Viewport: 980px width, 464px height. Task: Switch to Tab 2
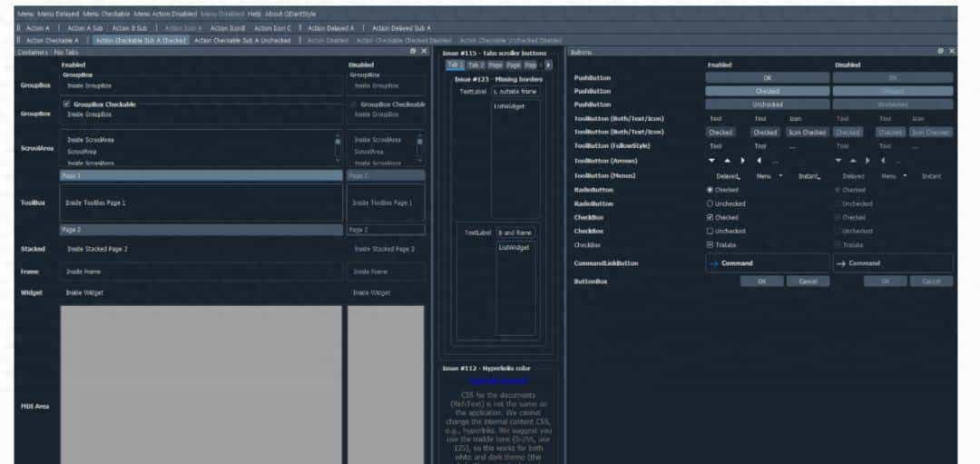[x=475, y=65]
